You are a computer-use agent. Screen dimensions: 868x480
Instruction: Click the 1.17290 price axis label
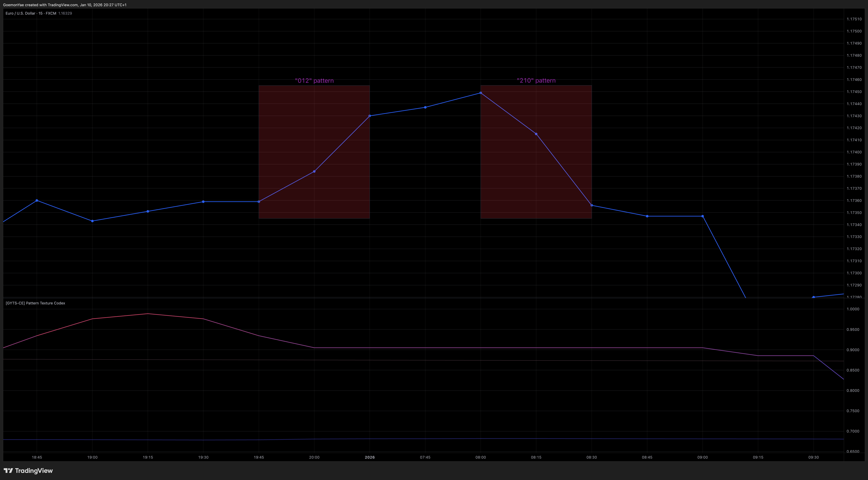854,285
